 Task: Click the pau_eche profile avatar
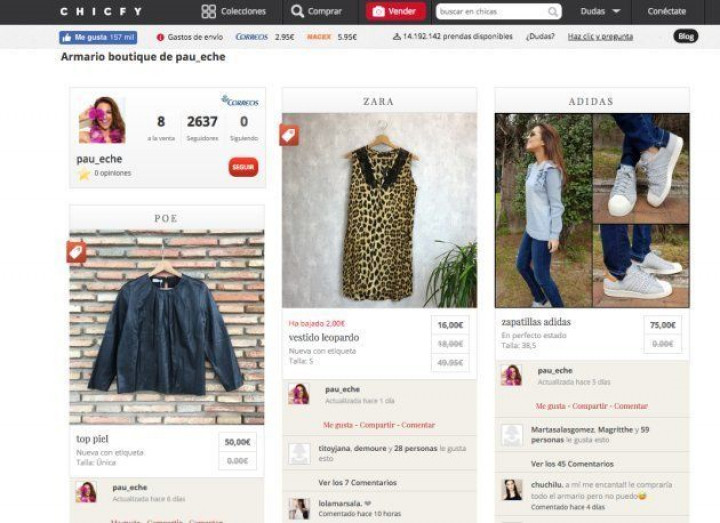[x=102, y=121]
